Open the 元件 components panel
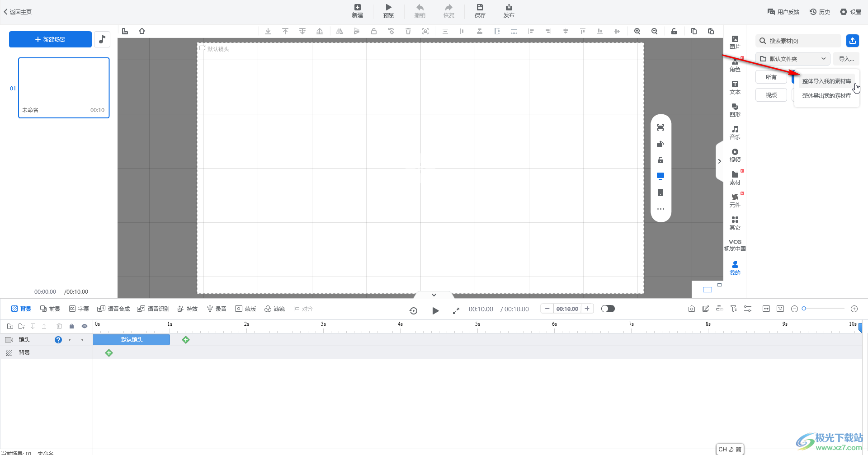 coord(735,201)
